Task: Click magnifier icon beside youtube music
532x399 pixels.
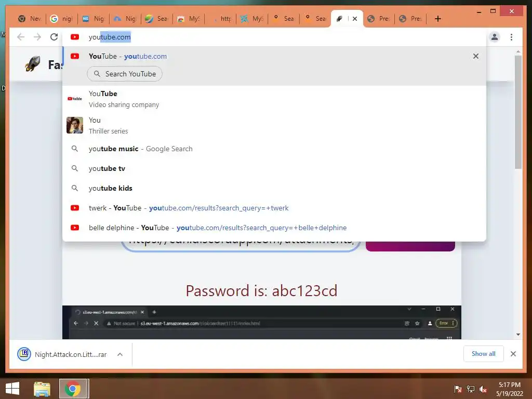Action: pyautogui.click(x=75, y=149)
